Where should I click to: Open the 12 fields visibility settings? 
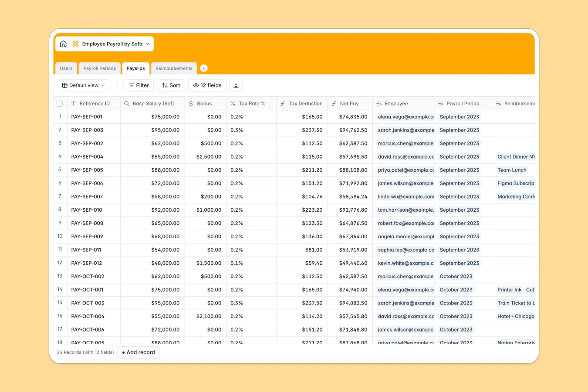[x=207, y=85]
